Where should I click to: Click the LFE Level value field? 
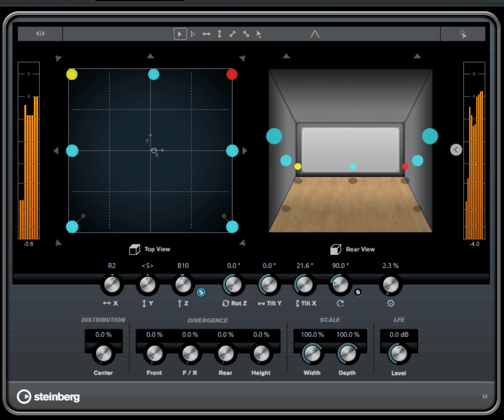[399, 335]
